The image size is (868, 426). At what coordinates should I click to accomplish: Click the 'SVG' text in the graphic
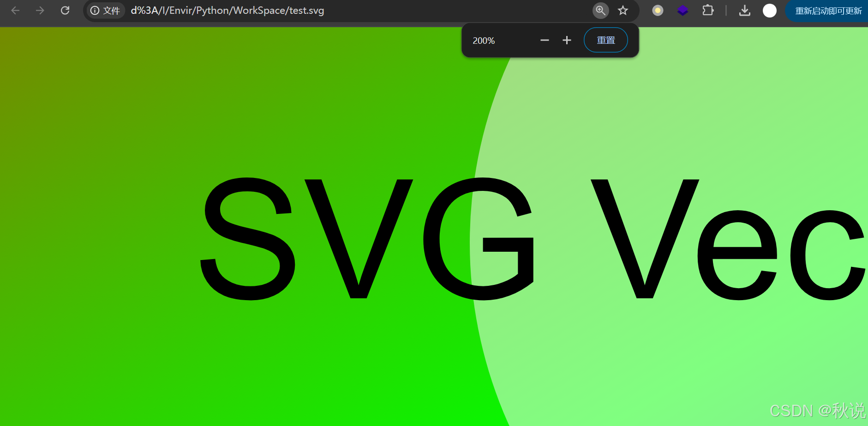point(368,239)
